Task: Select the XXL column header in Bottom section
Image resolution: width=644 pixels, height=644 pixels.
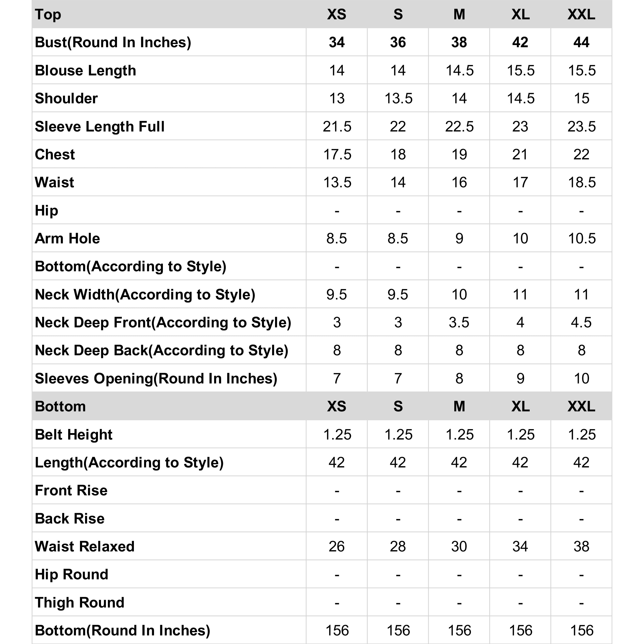Action: (x=581, y=406)
